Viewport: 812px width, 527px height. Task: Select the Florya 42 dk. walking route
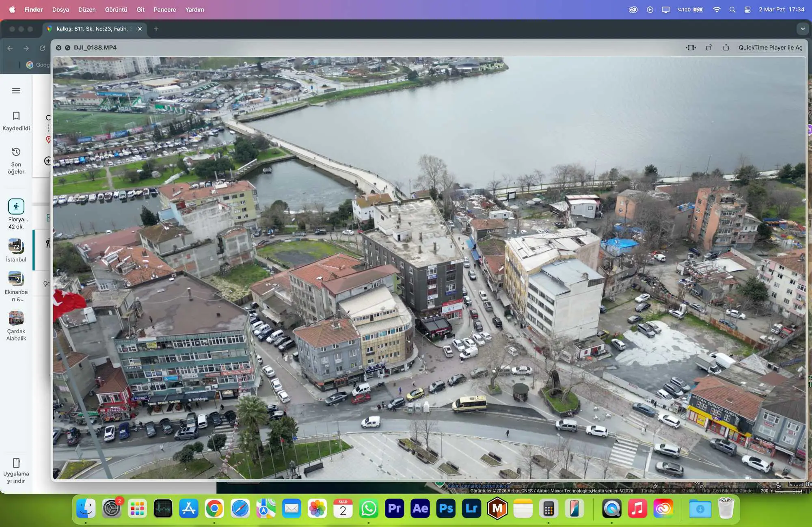(x=16, y=214)
